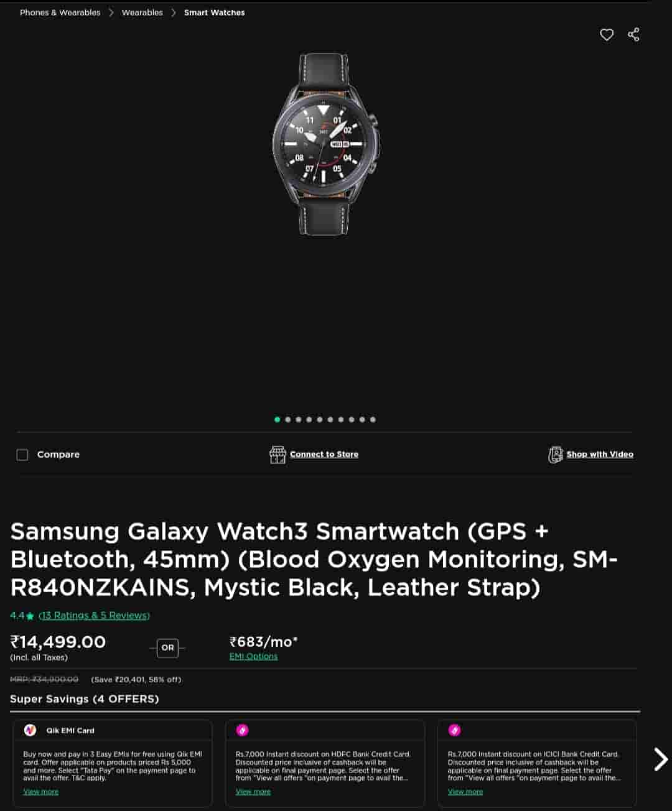This screenshot has width=672, height=811.
Task: Go to Wearables breadcrumb
Action: 142,12
